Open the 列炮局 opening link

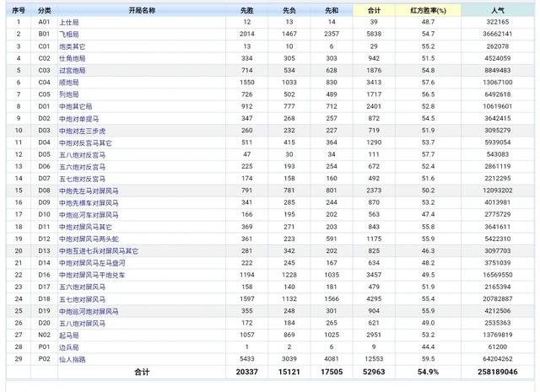click(x=69, y=94)
